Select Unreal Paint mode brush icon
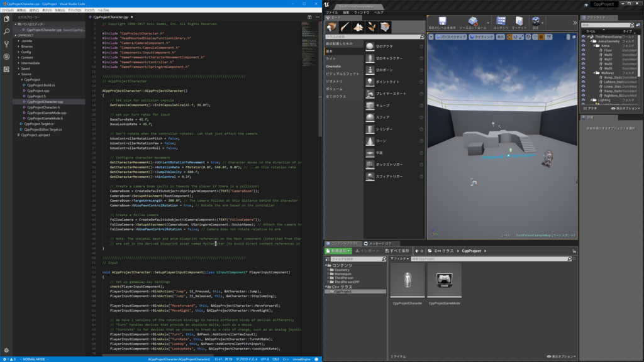This screenshot has height=362, width=644. click(x=345, y=27)
